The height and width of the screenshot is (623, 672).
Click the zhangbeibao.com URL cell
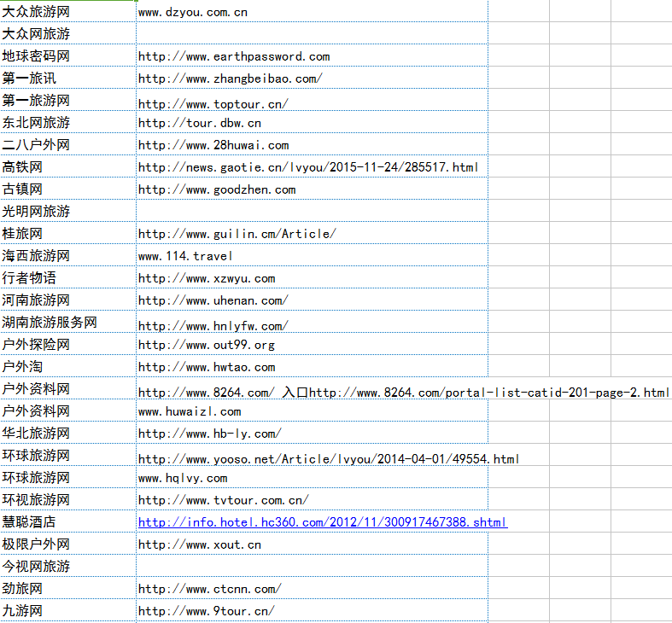coord(312,78)
